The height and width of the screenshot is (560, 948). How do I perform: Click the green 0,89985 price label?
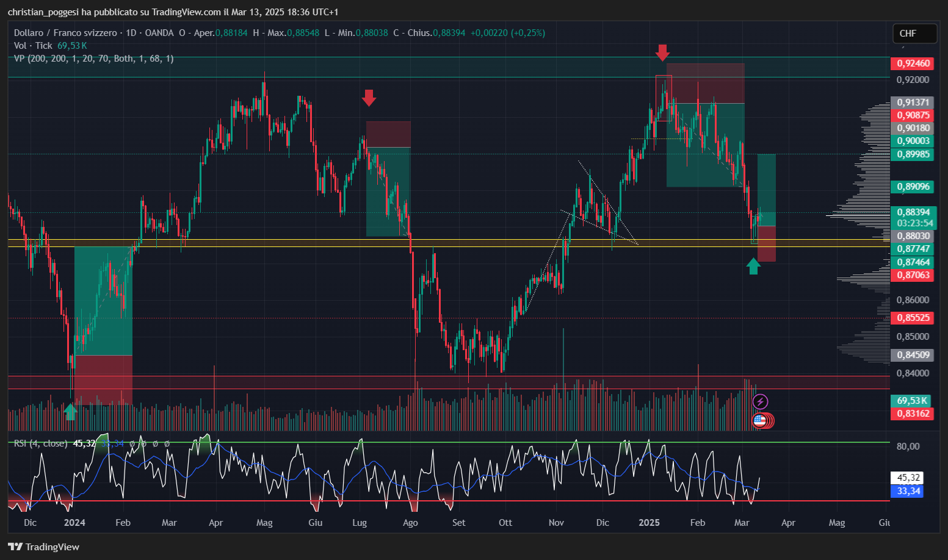pyautogui.click(x=913, y=154)
